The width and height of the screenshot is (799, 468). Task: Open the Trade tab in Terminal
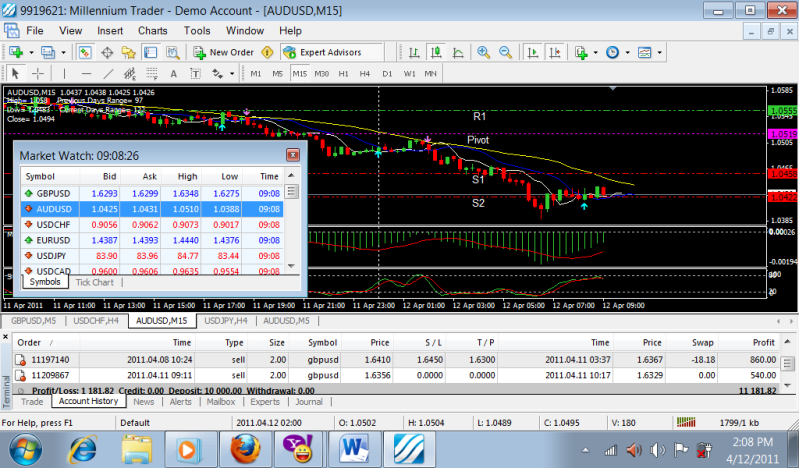coord(32,402)
